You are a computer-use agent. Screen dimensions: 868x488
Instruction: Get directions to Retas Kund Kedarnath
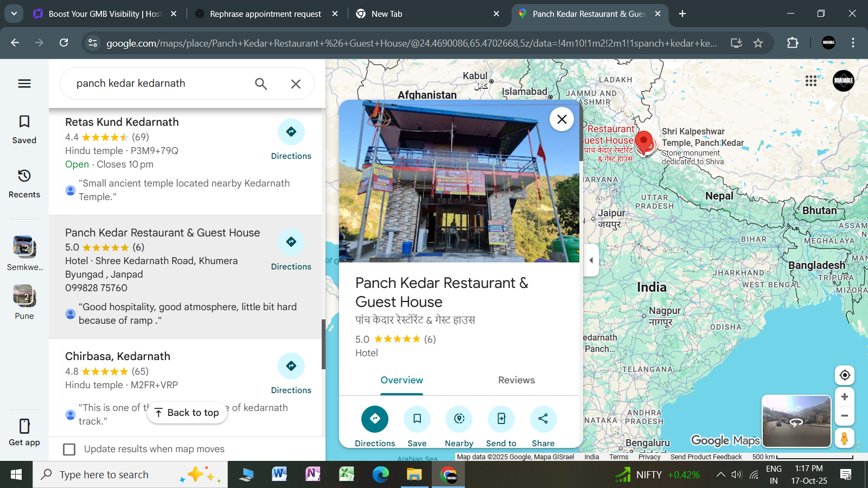coord(291,132)
